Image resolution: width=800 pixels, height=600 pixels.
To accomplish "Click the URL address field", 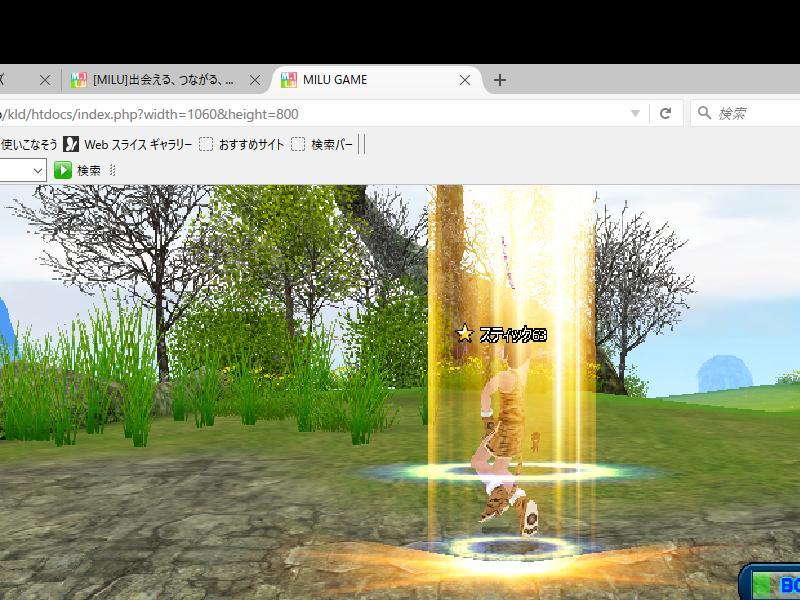I will (300, 113).
